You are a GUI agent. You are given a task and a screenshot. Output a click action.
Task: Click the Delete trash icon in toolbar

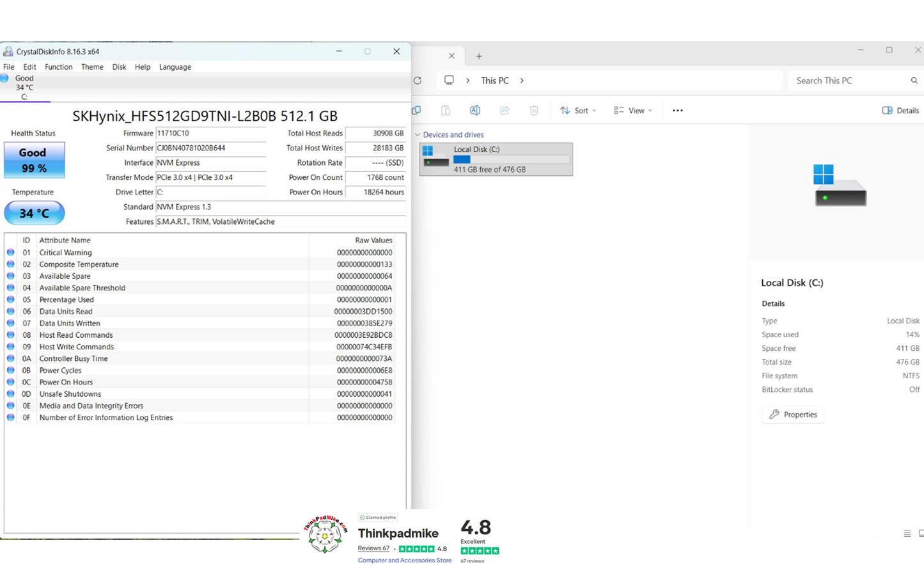coord(534,111)
